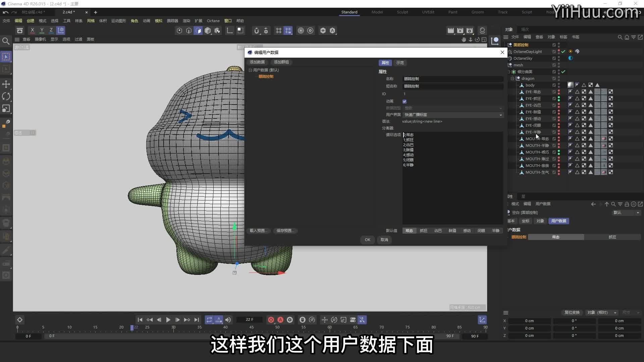Collapse the 细分曲面 object tree

click(x=508, y=72)
